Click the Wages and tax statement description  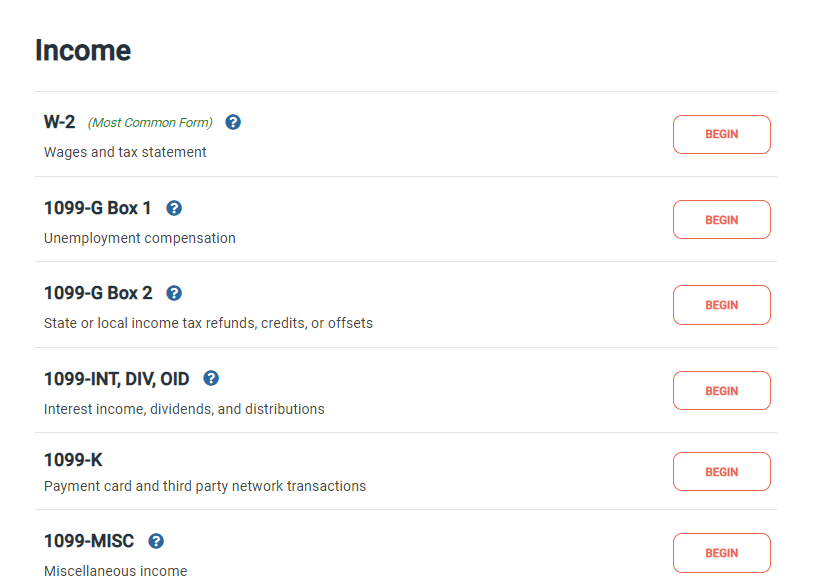pyautogui.click(x=125, y=152)
